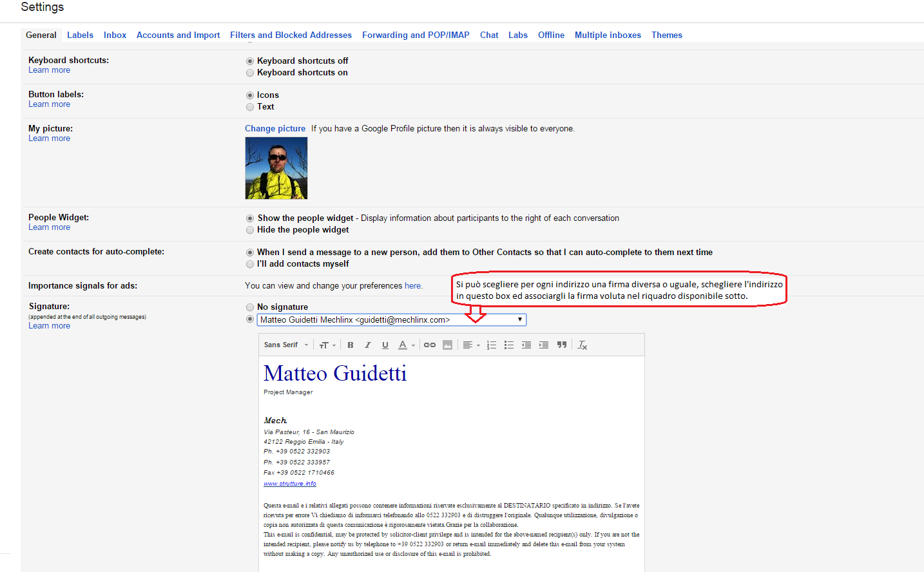Image resolution: width=924 pixels, height=572 pixels.
Task: Open the Filters and Blocked Addresses tab
Action: pos(291,35)
